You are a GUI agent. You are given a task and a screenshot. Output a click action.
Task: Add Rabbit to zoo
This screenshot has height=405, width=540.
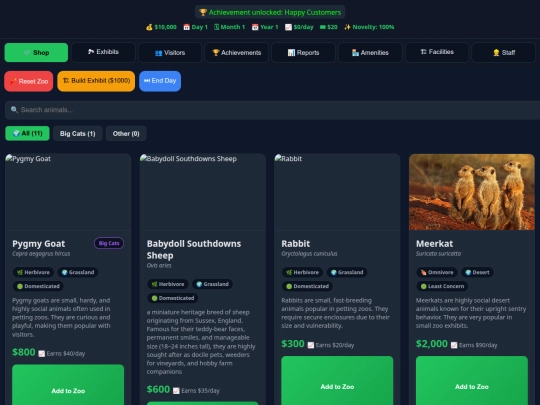(x=337, y=381)
